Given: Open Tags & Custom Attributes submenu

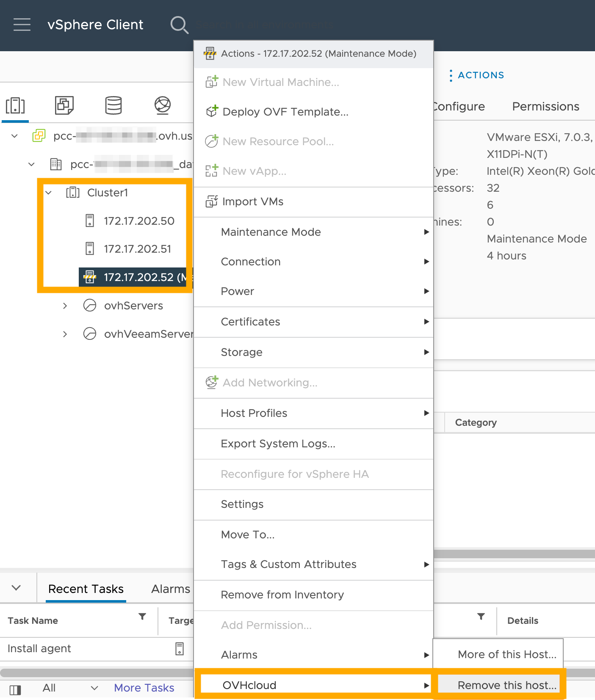Looking at the screenshot, I should [x=313, y=564].
